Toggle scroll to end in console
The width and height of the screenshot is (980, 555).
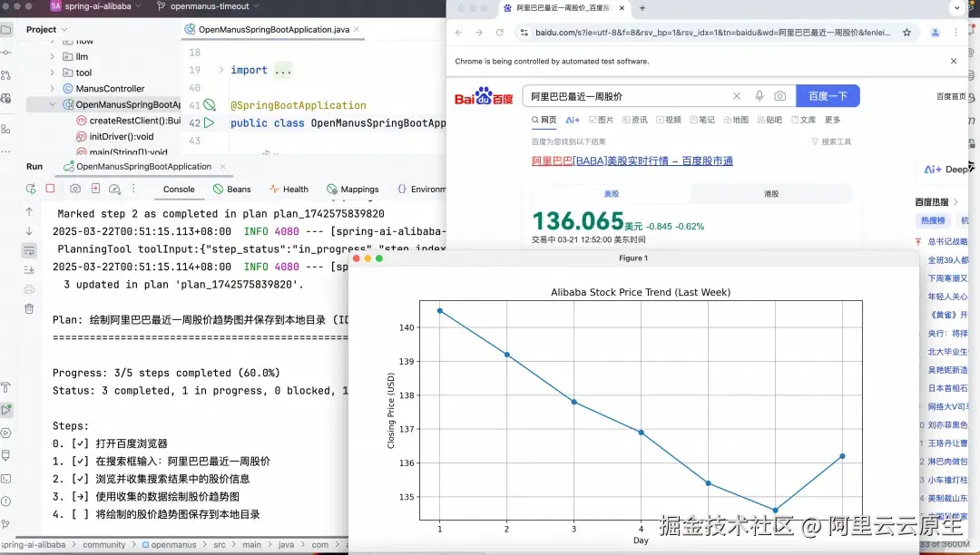click(x=29, y=269)
